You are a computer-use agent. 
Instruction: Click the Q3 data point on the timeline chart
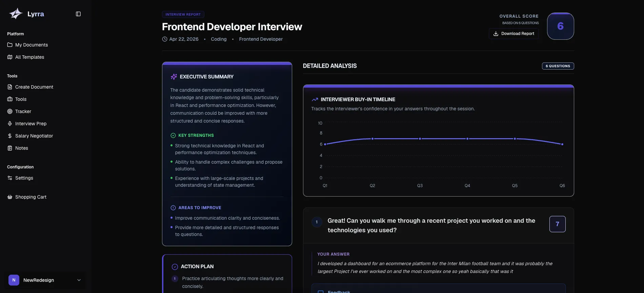tap(420, 139)
